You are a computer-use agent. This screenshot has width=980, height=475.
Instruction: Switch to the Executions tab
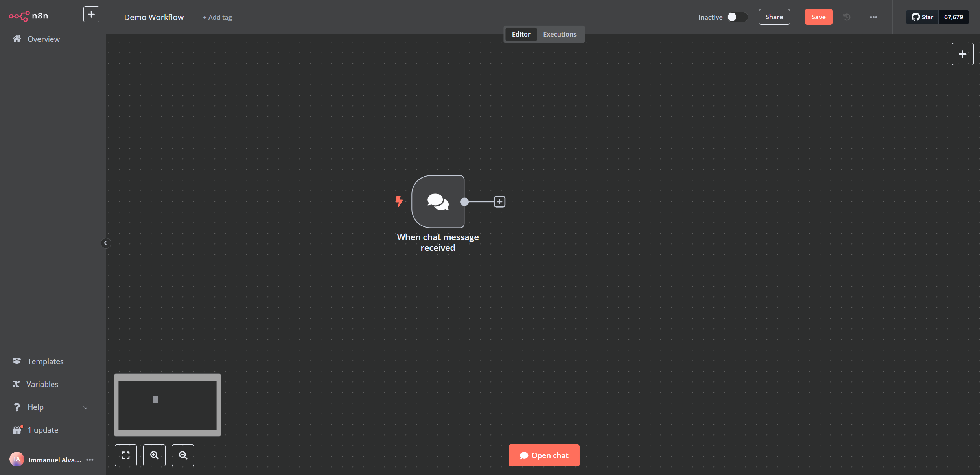[560, 34]
